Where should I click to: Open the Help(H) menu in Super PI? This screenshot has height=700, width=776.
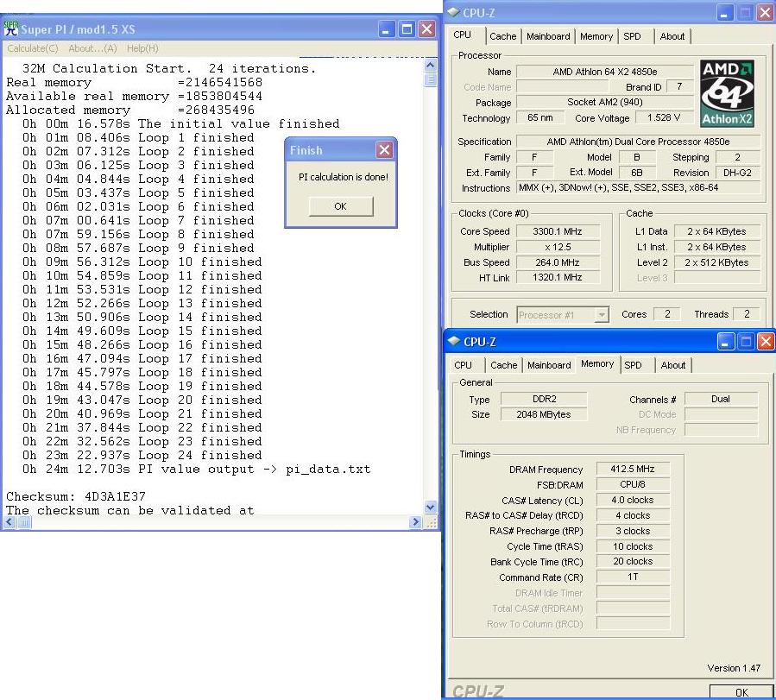coord(142,48)
